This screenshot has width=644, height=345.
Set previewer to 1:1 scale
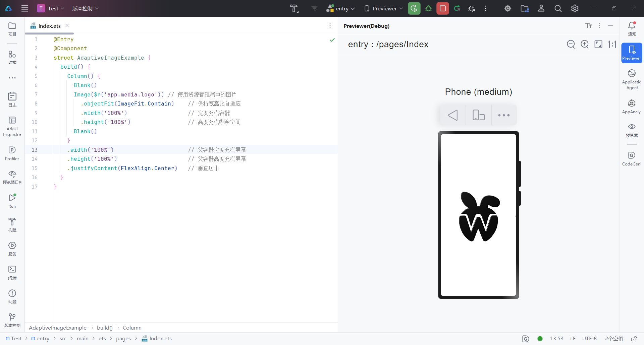pyautogui.click(x=612, y=44)
